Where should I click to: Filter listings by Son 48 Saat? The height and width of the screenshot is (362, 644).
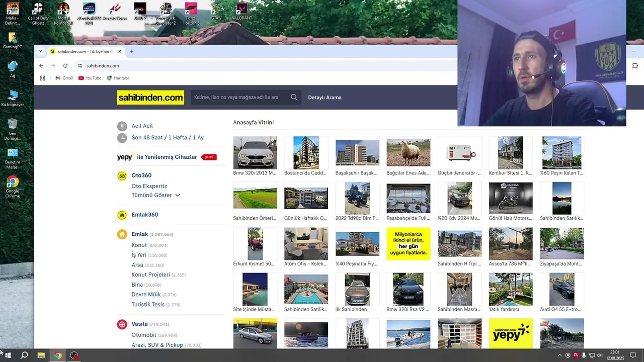click(x=147, y=138)
